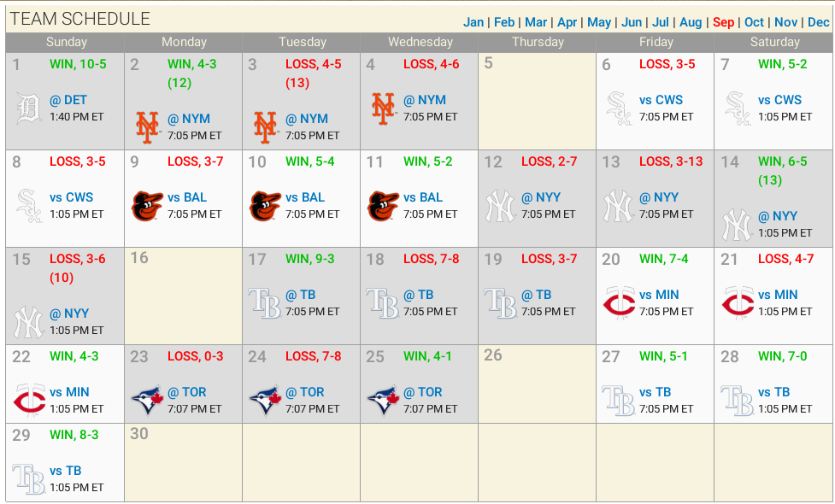Click the Orioles logo on September 9
The image size is (835, 504).
coord(147,206)
